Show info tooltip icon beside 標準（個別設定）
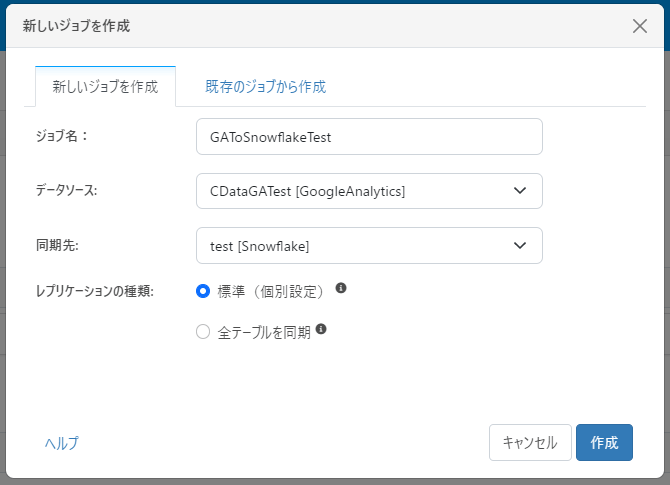The image size is (670, 485). 341,288
